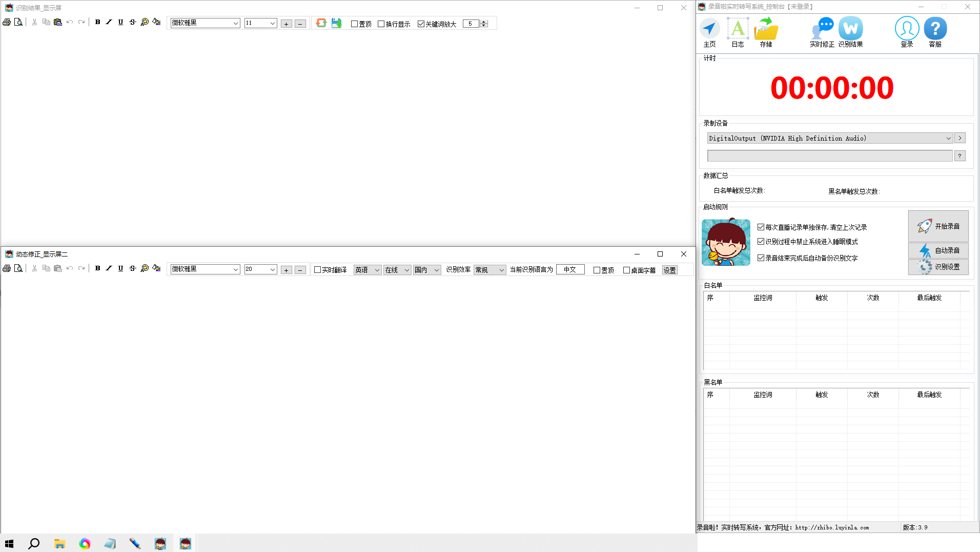Uncheck 每次直播记录单独保存 option
This screenshot has height=552, width=980.
click(x=761, y=227)
